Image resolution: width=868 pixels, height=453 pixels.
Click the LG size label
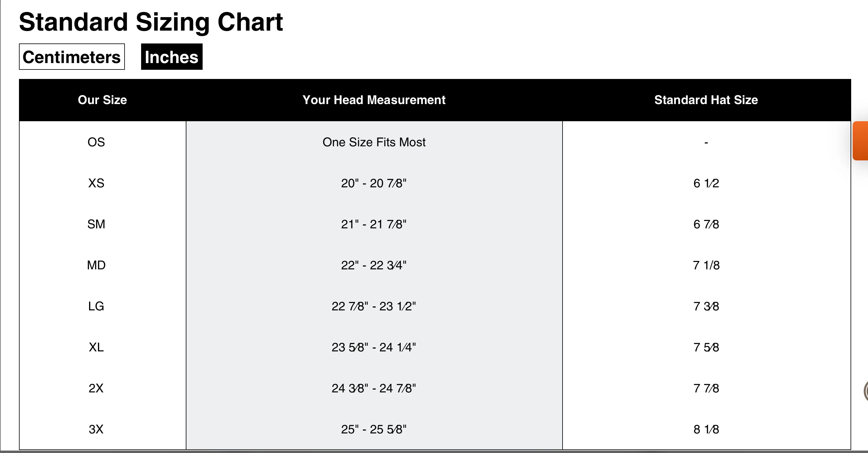[x=96, y=306]
